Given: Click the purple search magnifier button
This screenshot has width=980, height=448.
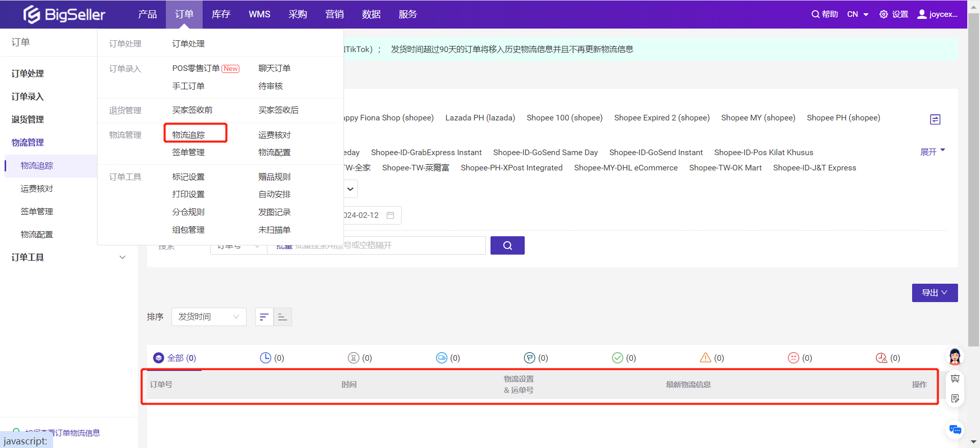Looking at the screenshot, I should tap(507, 245).
